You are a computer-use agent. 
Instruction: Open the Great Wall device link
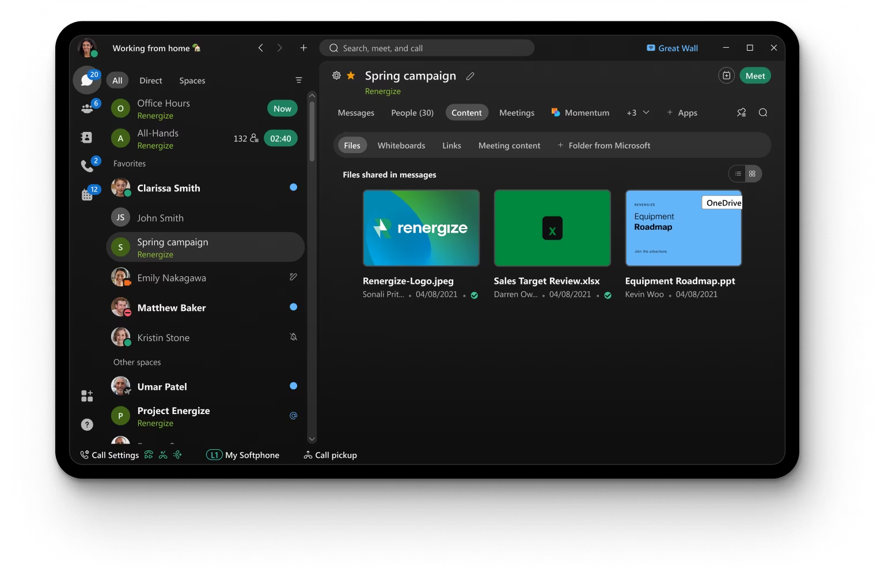pos(672,48)
